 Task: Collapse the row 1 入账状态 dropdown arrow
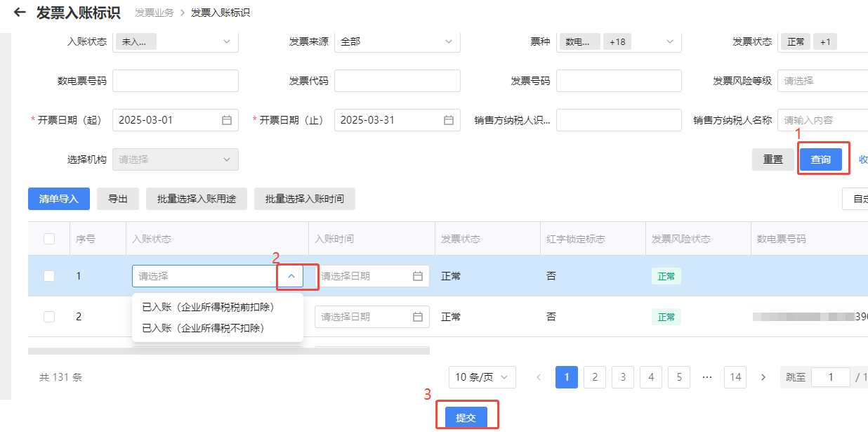click(291, 276)
